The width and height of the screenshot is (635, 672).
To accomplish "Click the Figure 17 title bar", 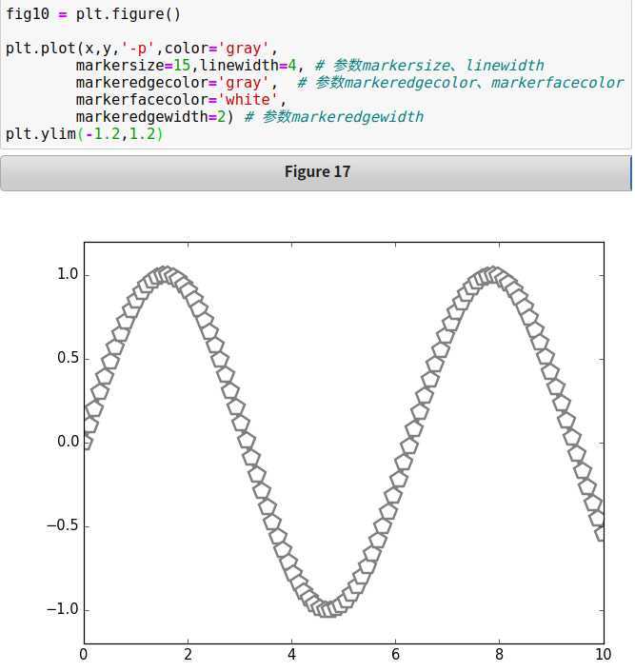I will pyautogui.click(x=316, y=173).
